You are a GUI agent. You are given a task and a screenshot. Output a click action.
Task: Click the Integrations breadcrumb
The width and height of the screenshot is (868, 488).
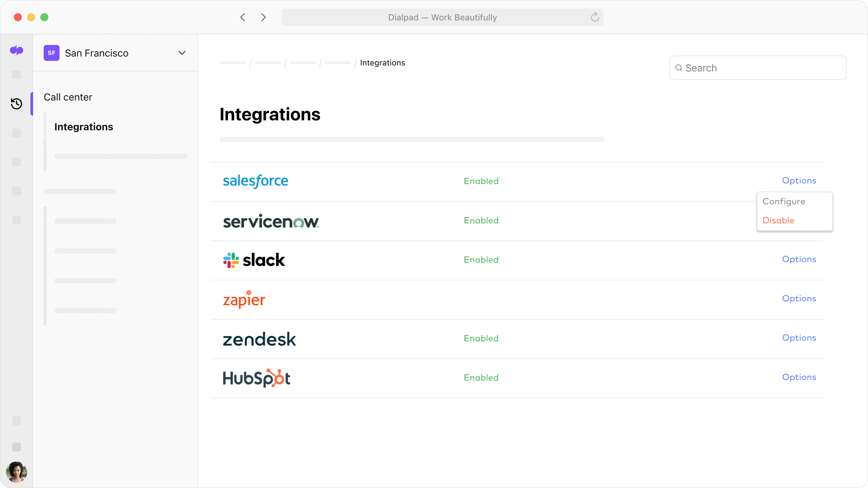tap(382, 63)
